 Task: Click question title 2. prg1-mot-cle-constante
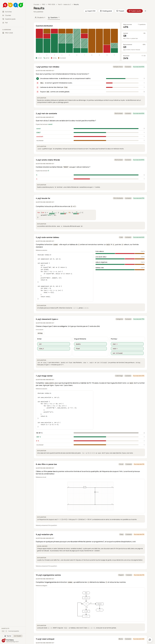46,113
